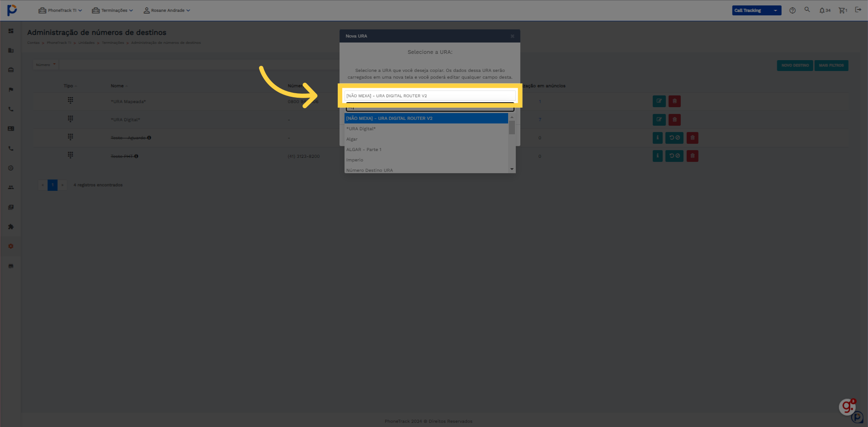Click the option list scrollbar thumb

pos(512,128)
